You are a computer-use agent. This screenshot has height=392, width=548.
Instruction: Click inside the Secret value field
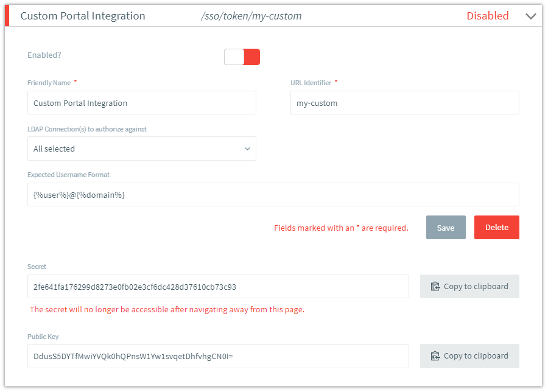[218, 286]
